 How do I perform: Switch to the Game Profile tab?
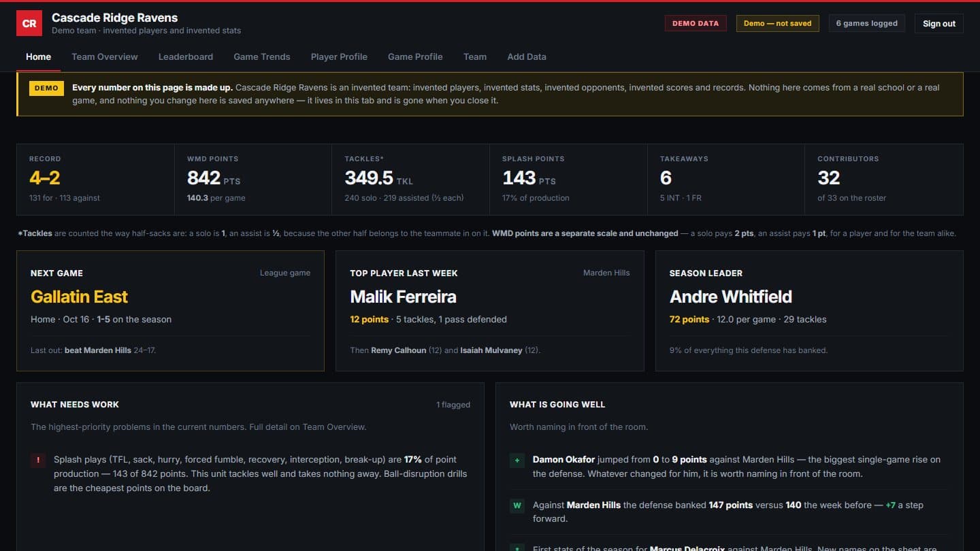tap(415, 56)
